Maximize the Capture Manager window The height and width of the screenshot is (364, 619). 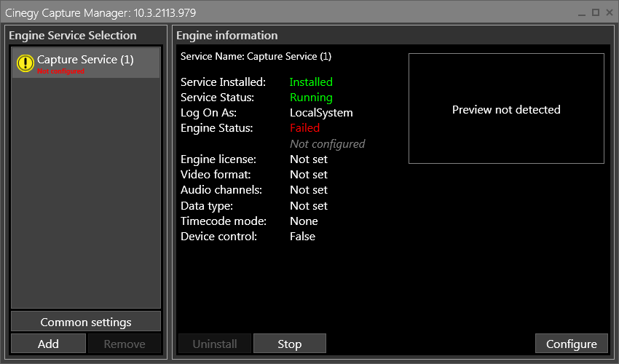click(x=595, y=12)
